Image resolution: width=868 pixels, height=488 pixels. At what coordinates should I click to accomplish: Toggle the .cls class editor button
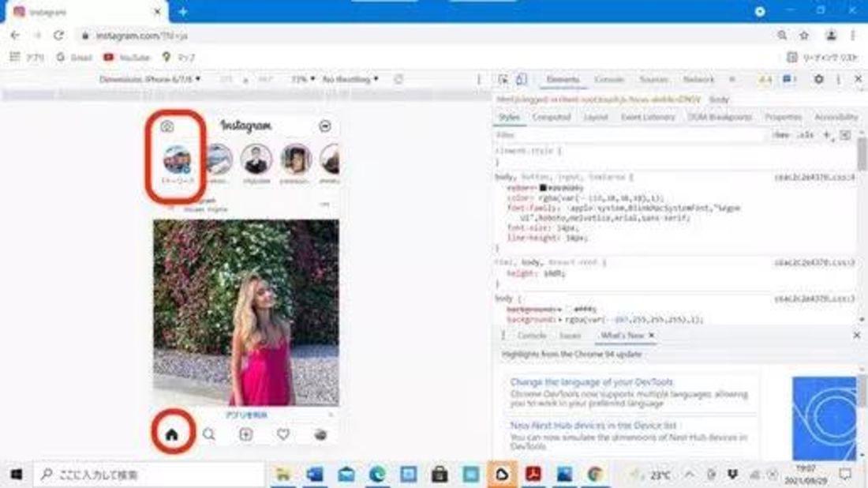point(806,135)
